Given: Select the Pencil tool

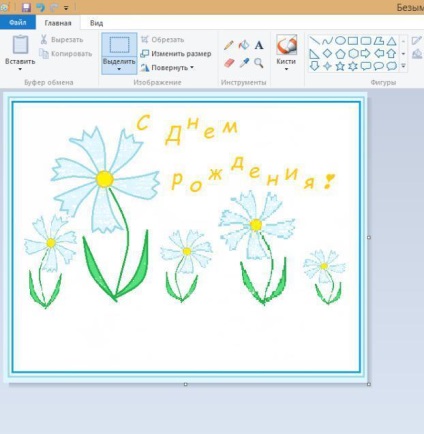Looking at the screenshot, I should point(229,45).
